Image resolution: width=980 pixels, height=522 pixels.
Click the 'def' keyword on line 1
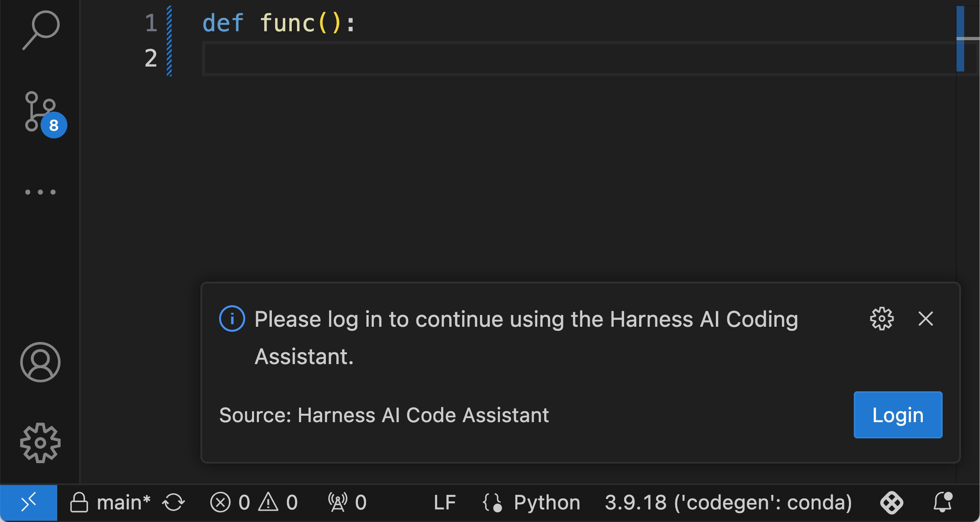(x=223, y=23)
